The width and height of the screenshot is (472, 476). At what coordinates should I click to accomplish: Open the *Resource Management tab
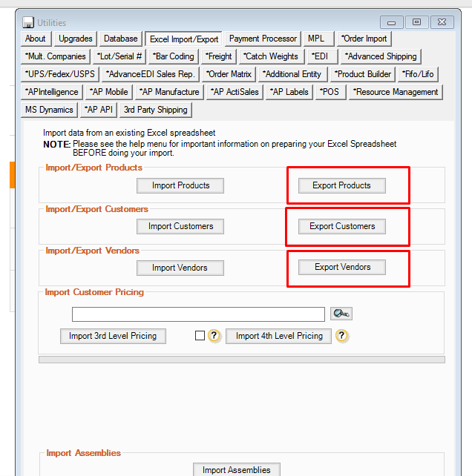coord(395,92)
